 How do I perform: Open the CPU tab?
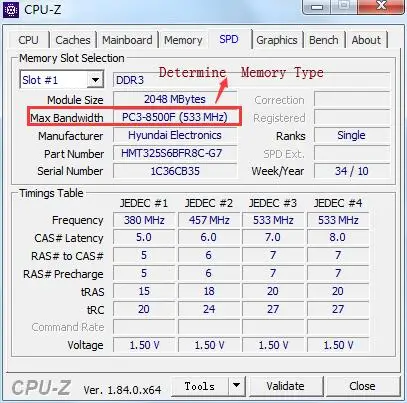pyautogui.click(x=28, y=40)
